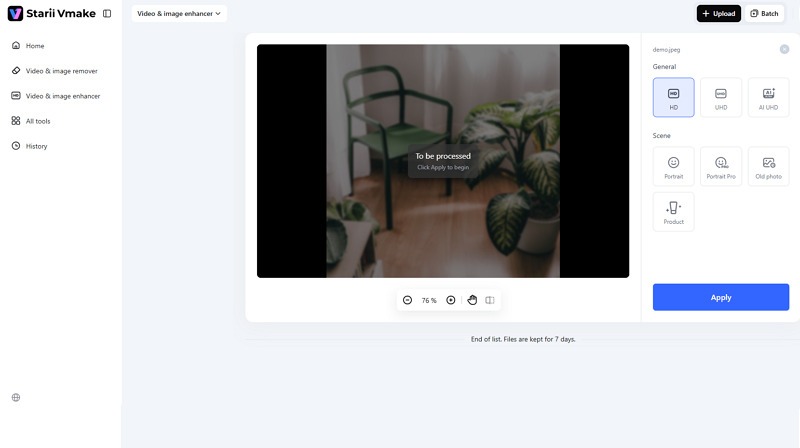This screenshot has width=800, height=448.
Task: Zoom out the preview
Action: pyautogui.click(x=407, y=300)
